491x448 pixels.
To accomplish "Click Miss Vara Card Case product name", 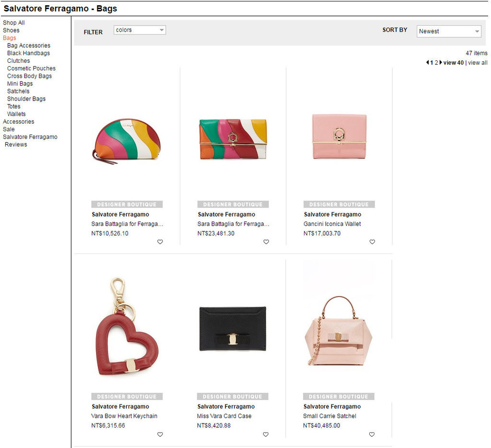I will 224,416.
